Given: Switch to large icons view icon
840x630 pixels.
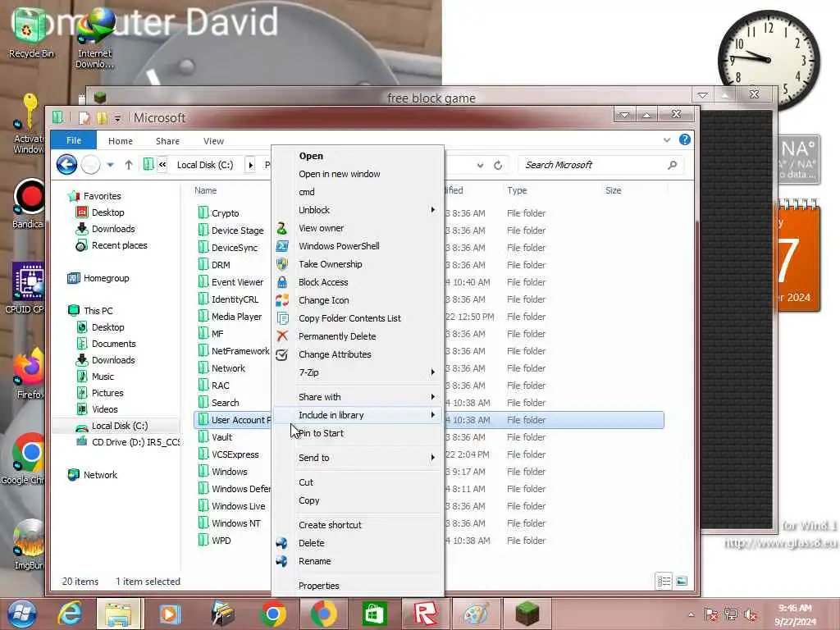Looking at the screenshot, I should click(682, 582).
